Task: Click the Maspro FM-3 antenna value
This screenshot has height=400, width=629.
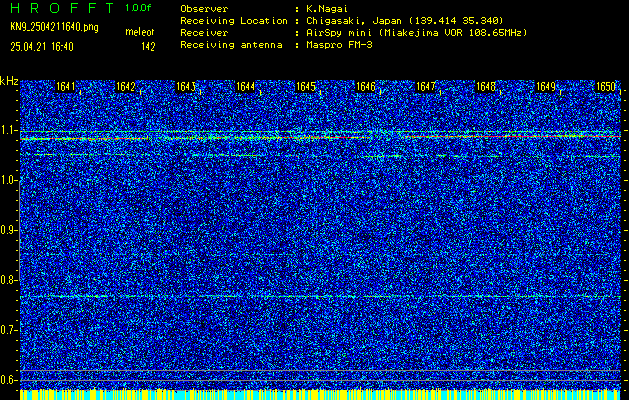Action: tap(339, 45)
